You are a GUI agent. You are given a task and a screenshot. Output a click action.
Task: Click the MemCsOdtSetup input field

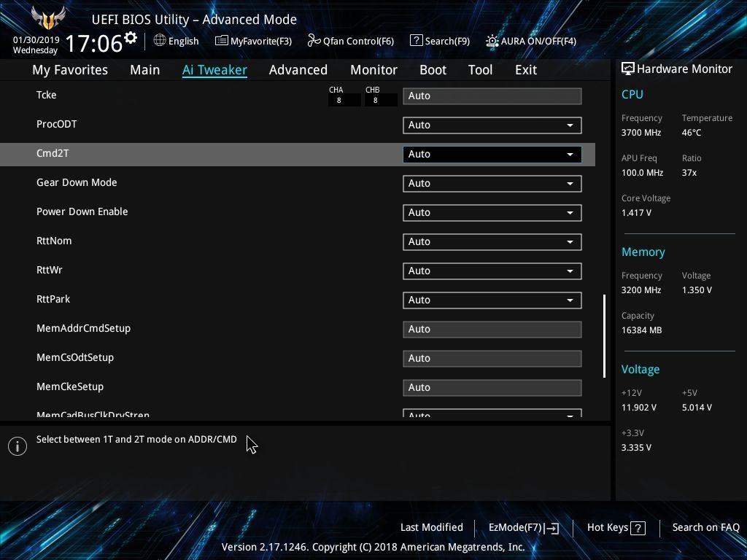pos(492,358)
